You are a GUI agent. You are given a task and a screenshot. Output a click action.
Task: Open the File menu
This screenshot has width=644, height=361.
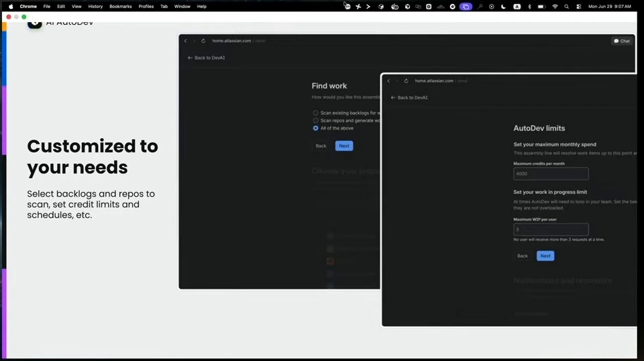pyautogui.click(x=47, y=7)
